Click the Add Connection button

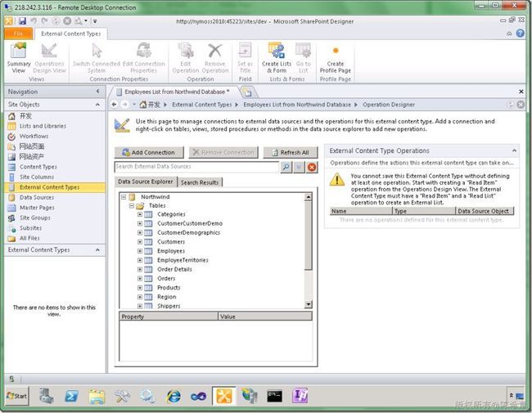149,153
